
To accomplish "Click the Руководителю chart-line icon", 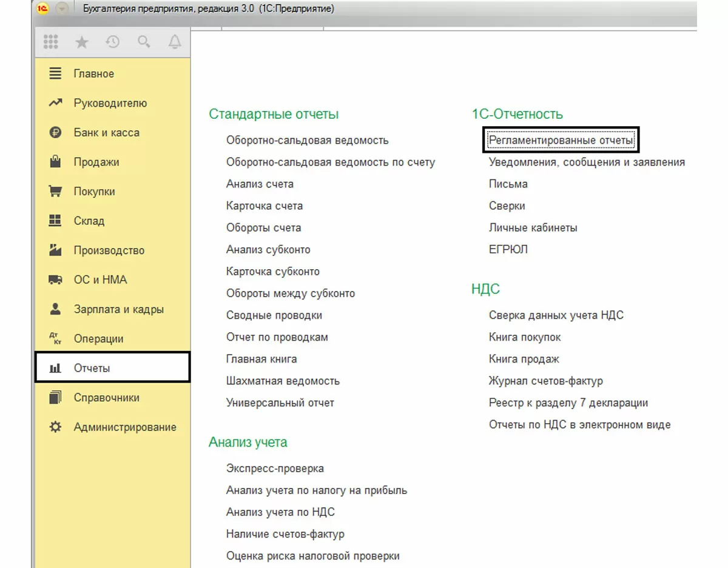I will (x=55, y=103).
